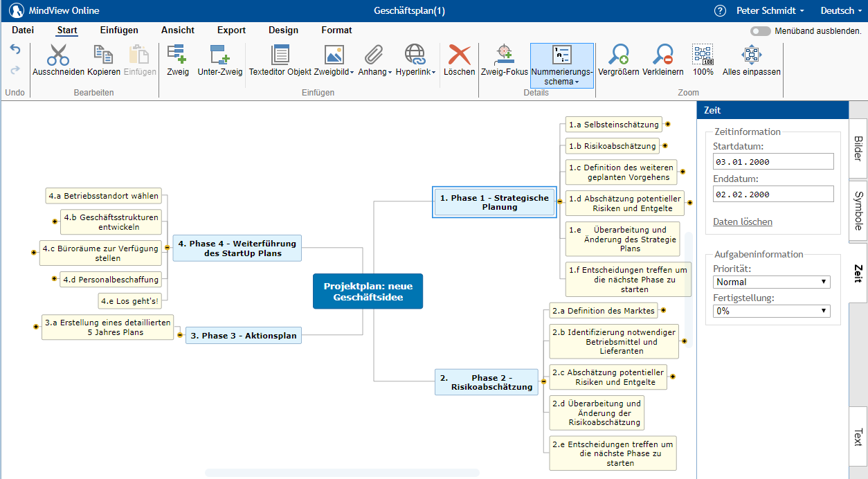Image resolution: width=868 pixels, height=479 pixels.
Task: Select root node Projektplan: neue Geschäftsidee
Action: (368, 291)
